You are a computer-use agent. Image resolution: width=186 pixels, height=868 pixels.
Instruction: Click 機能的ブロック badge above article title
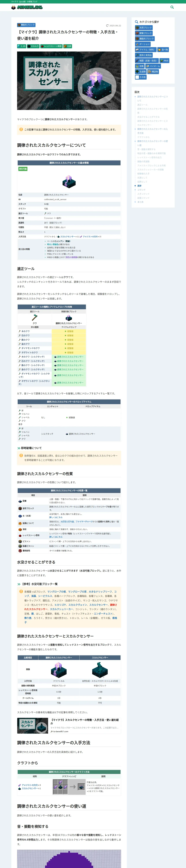tap(26, 25)
